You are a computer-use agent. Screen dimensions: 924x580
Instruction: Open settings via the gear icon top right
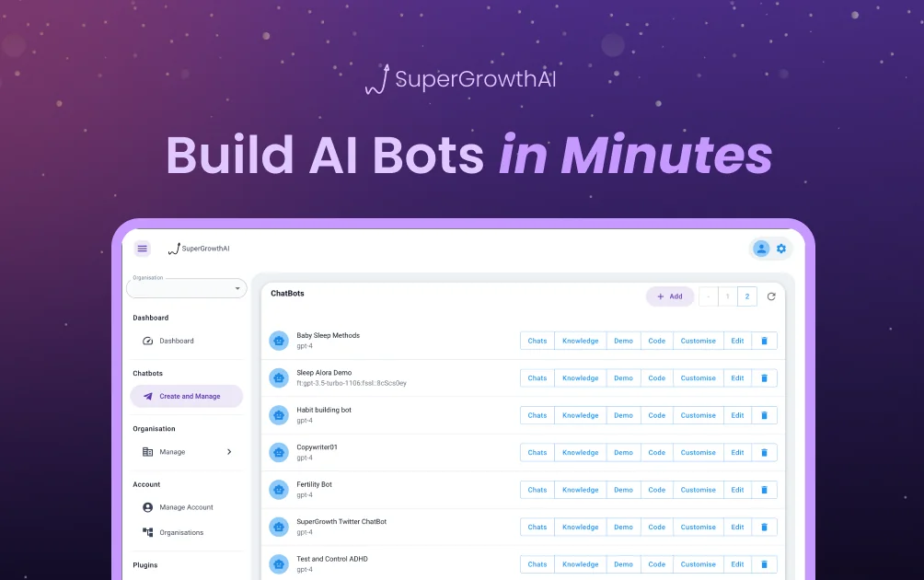[x=780, y=249]
